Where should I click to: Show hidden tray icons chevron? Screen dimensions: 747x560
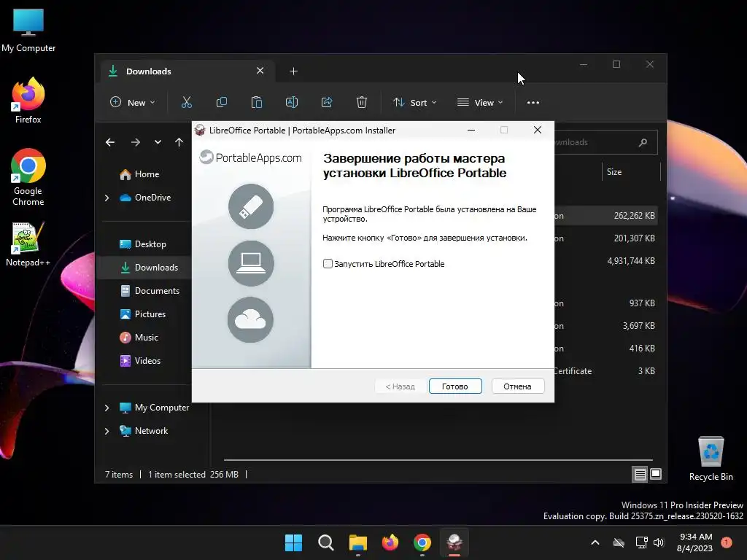[x=595, y=542]
